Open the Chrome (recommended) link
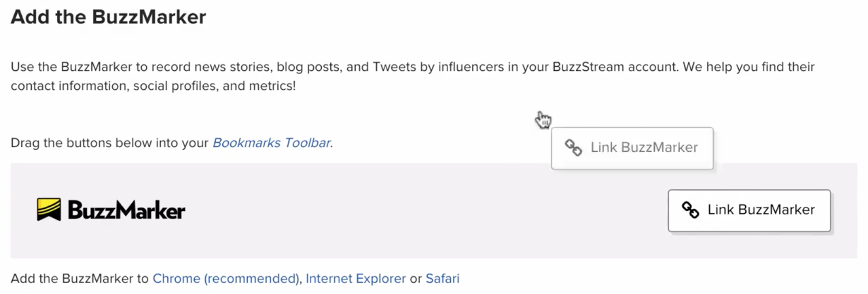Image resolution: width=868 pixels, height=294 pixels. pos(227,279)
